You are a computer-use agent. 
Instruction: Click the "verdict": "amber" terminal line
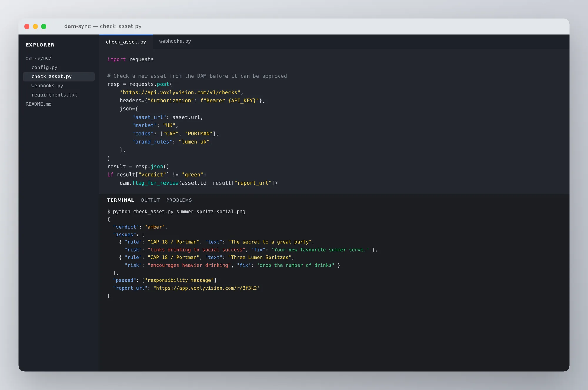tap(140, 227)
